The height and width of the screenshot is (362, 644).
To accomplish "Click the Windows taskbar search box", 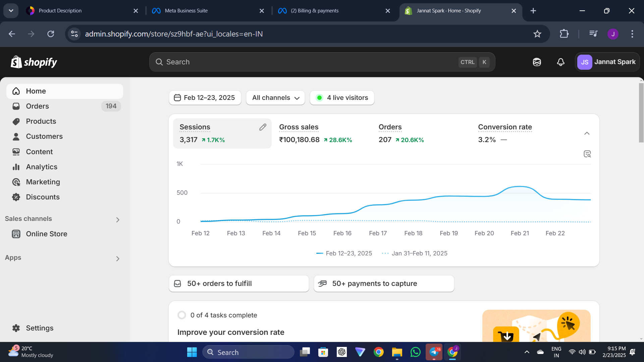I will point(248,352).
